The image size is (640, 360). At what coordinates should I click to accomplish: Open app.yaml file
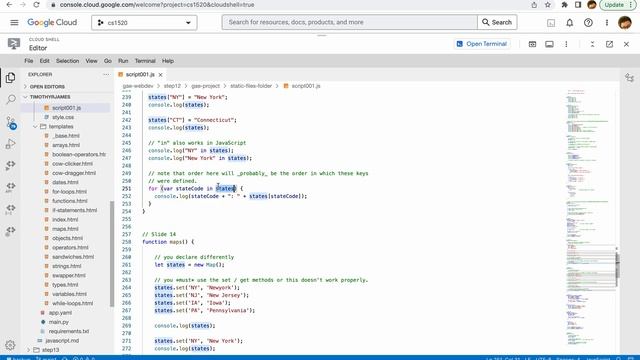tap(60, 313)
